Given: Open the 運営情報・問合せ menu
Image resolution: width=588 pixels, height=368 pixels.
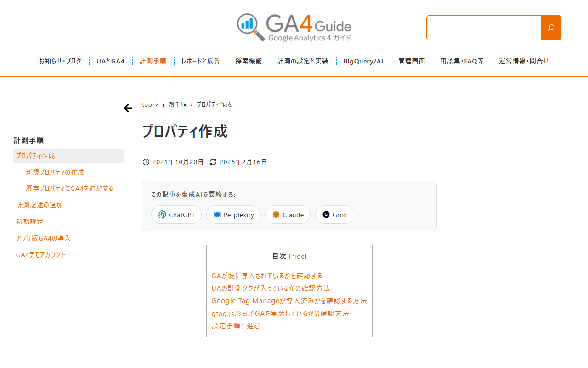Looking at the screenshot, I should 524,61.
